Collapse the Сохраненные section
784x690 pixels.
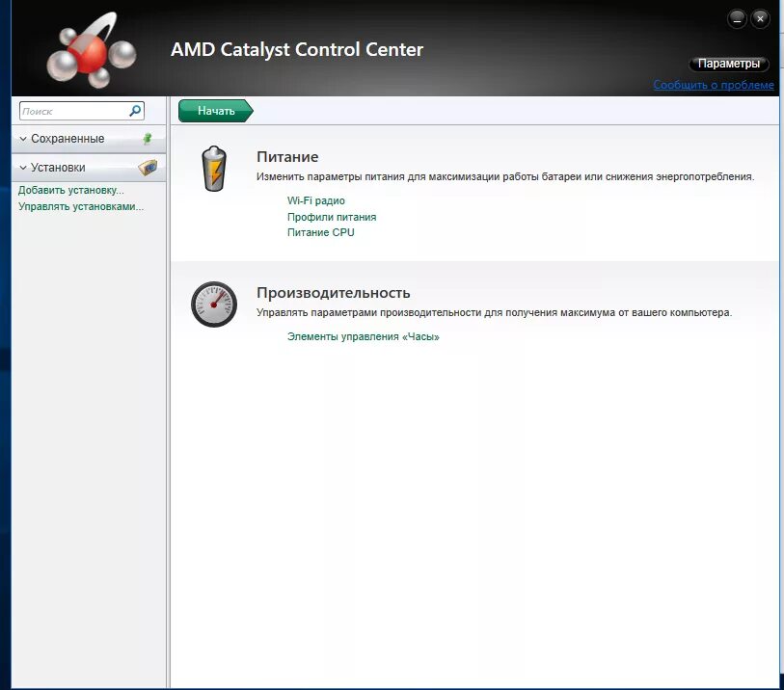click(x=23, y=139)
